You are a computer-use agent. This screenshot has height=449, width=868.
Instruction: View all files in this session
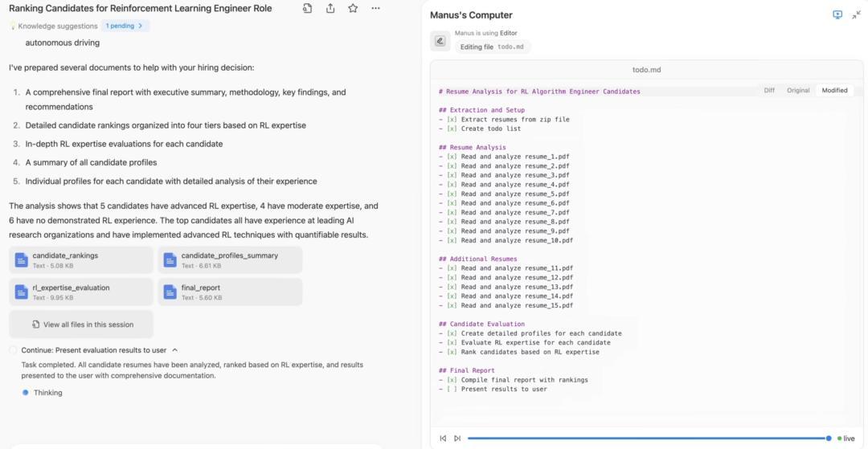tap(81, 325)
